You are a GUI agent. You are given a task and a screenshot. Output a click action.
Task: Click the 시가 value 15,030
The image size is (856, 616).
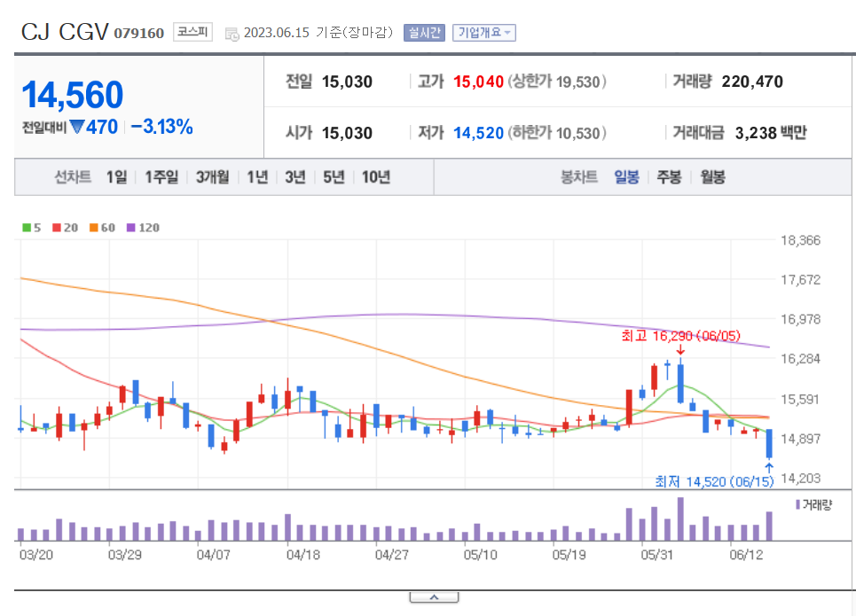(347, 133)
